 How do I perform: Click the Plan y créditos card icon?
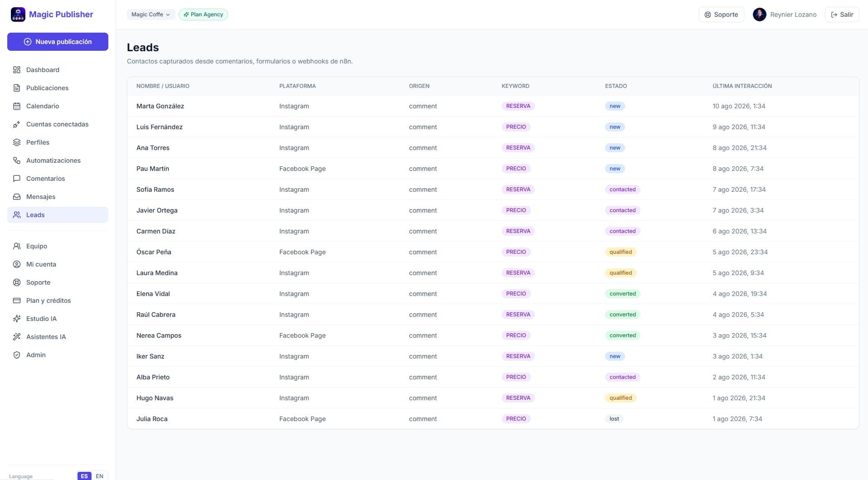click(17, 301)
